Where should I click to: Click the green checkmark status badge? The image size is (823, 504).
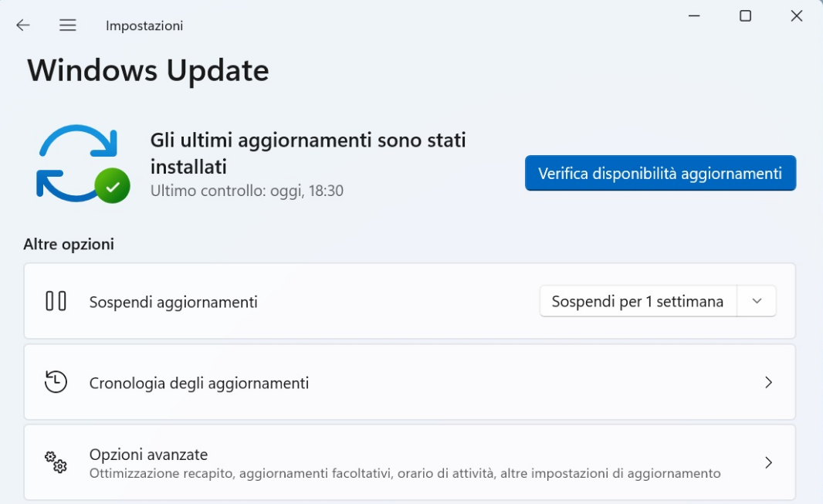click(x=113, y=186)
